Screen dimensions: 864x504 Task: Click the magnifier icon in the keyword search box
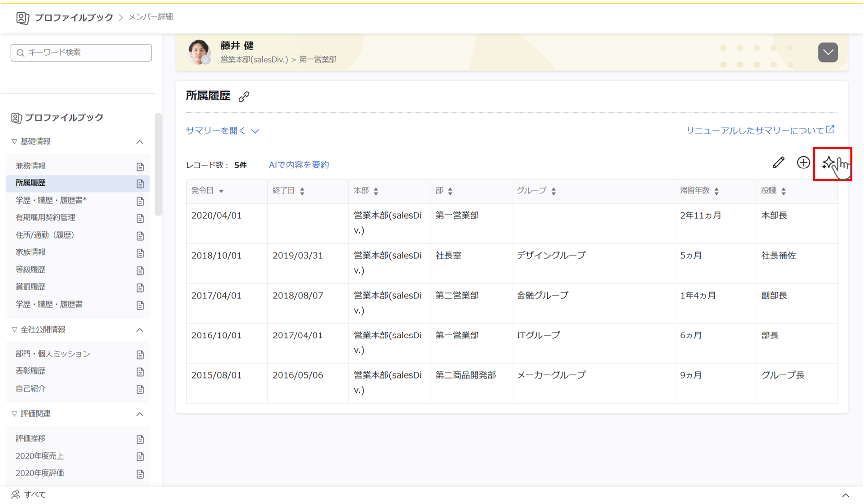click(x=20, y=52)
